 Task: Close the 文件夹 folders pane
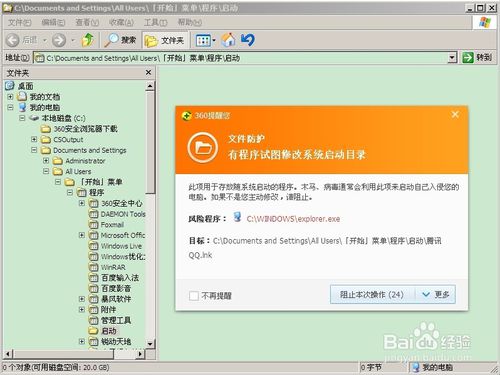[149, 72]
